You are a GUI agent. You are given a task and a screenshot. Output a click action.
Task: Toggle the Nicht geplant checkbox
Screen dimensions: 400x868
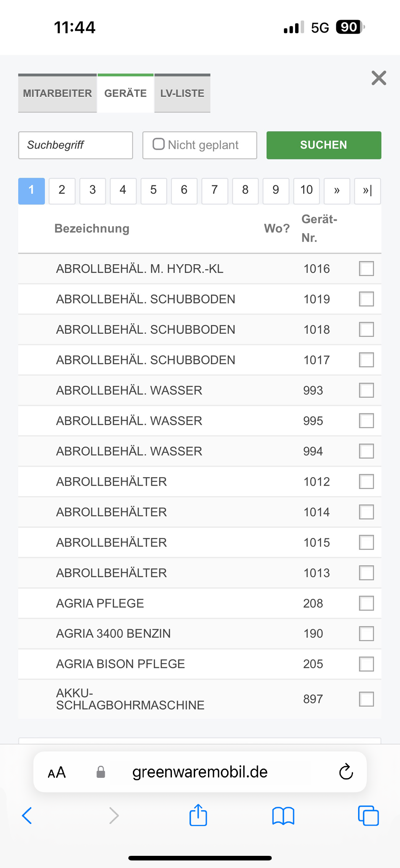158,144
